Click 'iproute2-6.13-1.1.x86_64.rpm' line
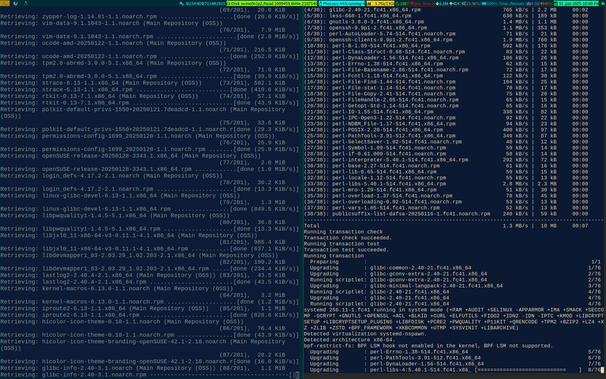 pyautogui.click(x=150, y=315)
